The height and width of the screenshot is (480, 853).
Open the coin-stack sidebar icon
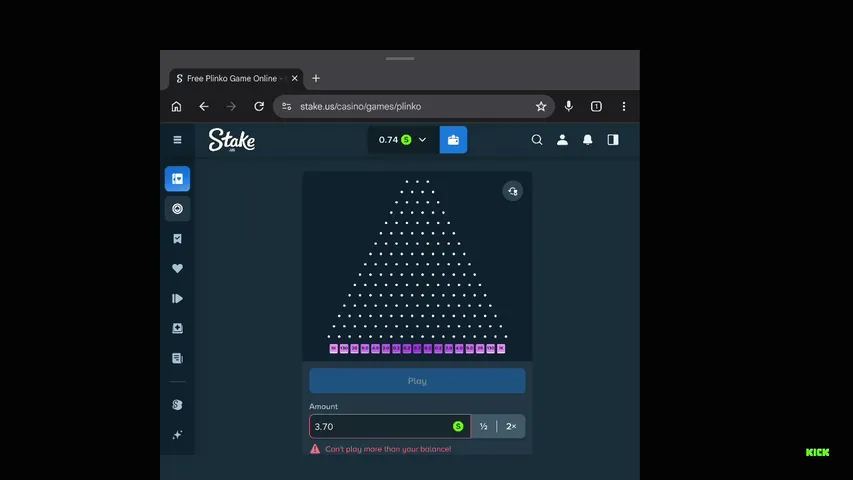(177, 404)
